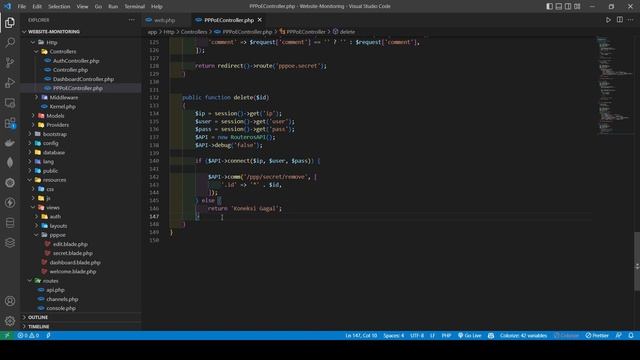Open the Database cylinder icon view
Viewport: 640px width, 360px height.
point(10,223)
